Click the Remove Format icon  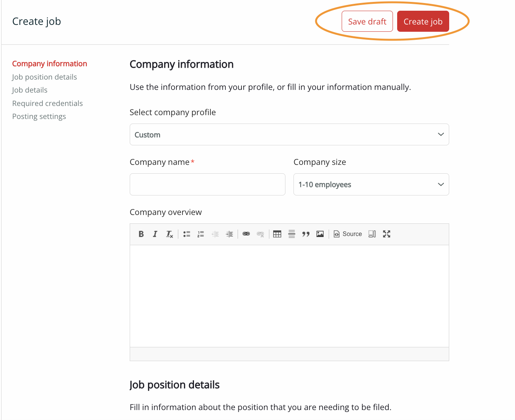click(169, 234)
